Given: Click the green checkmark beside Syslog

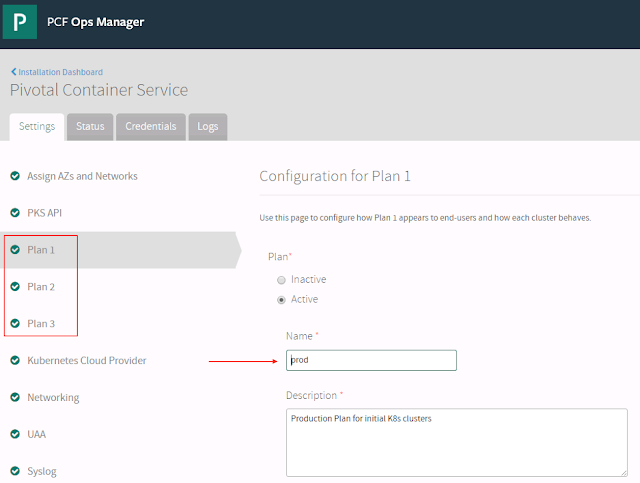Looking at the screenshot, I should pyautogui.click(x=15, y=471).
